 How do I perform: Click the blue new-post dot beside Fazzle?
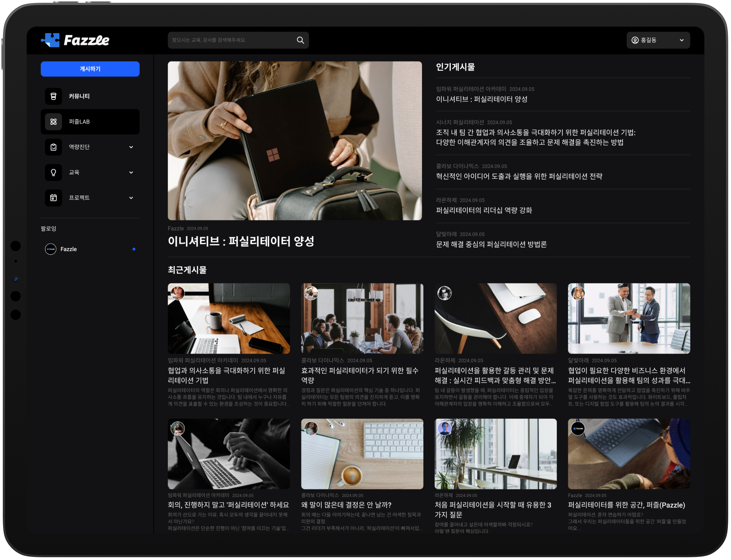(x=134, y=249)
